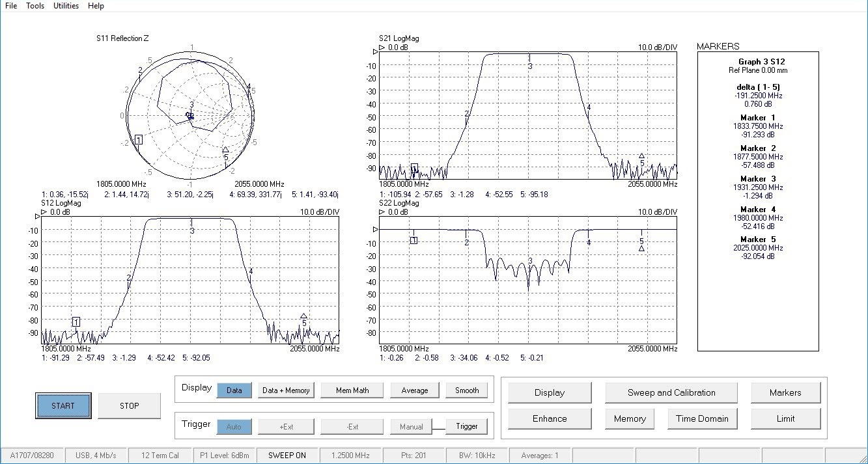
Task: Click the SWEEP ON status field
Action: 287,456
